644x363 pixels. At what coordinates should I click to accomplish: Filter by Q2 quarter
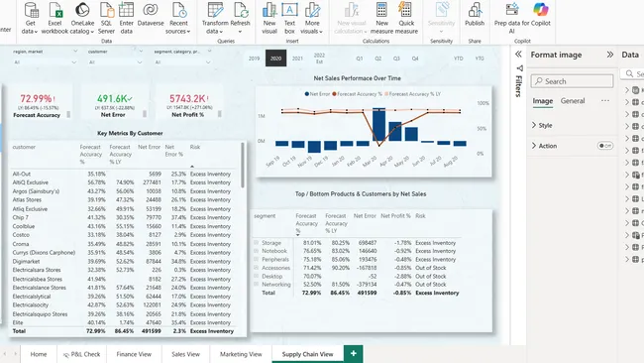377,59
